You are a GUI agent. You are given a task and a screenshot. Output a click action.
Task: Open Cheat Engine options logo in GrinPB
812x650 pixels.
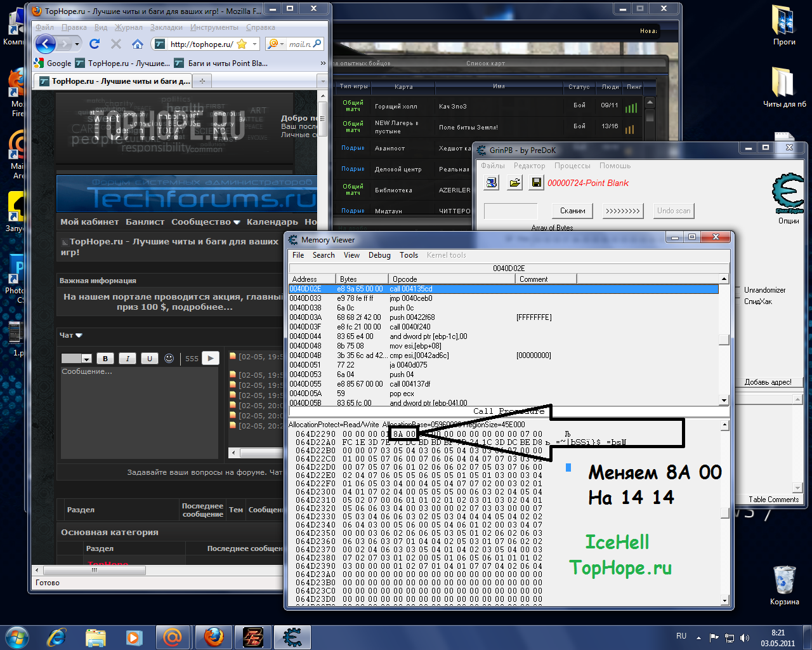point(789,194)
